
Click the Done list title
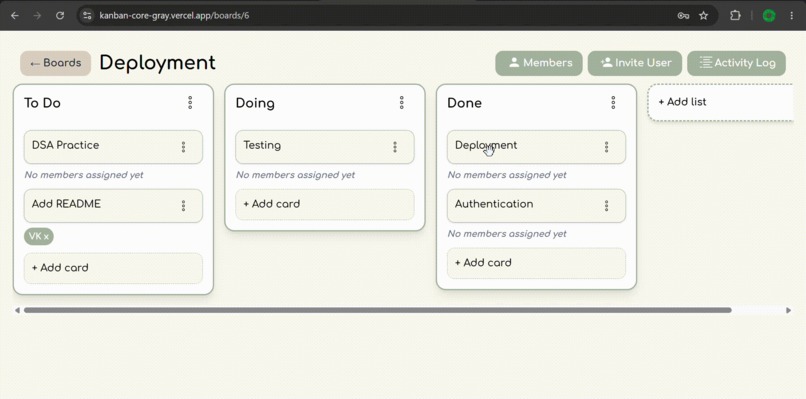[x=464, y=103]
